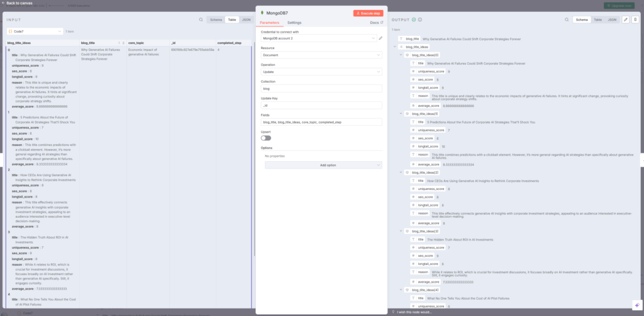Edit credential using pencil icon beside MongoDB account

pos(380,38)
